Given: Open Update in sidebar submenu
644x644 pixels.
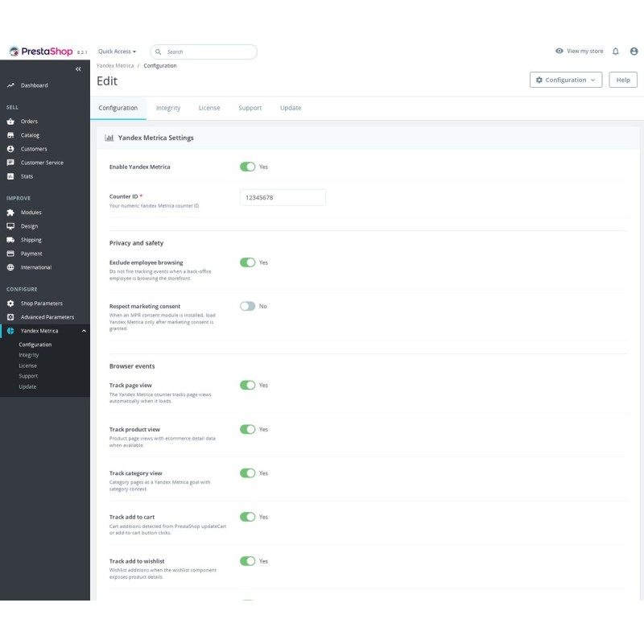Looking at the screenshot, I should coord(27,387).
